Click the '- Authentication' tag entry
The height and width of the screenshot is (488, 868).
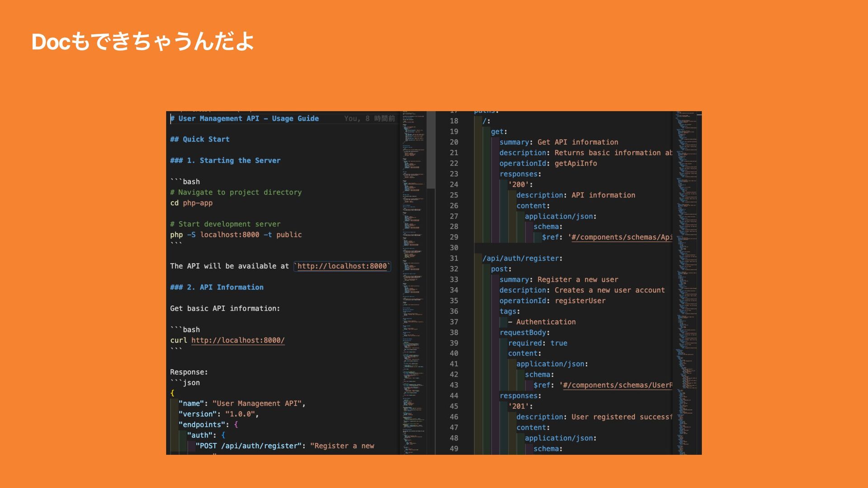tap(542, 322)
